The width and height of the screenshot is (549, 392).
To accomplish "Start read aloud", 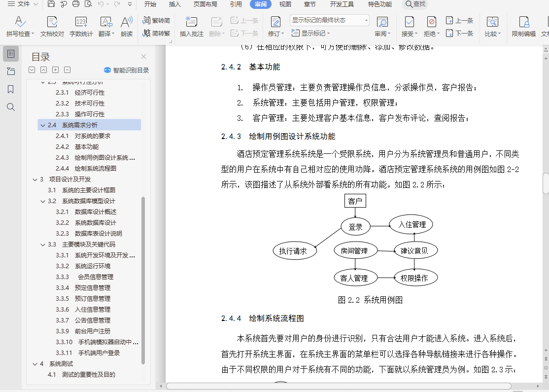I will pyautogui.click(x=126, y=26).
